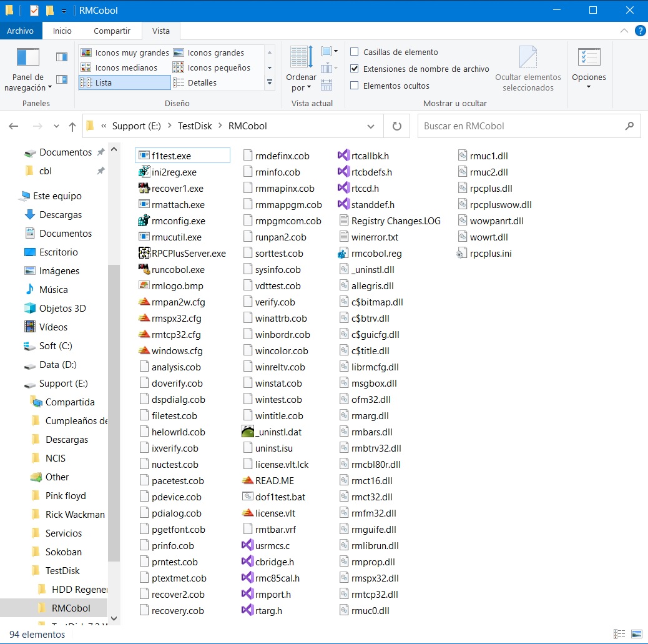Select Soft (C:) drive in sidebar
Image resolution: width=648 pixels, height=644 pixels.
pyautogui.click(x=56, y=346)
